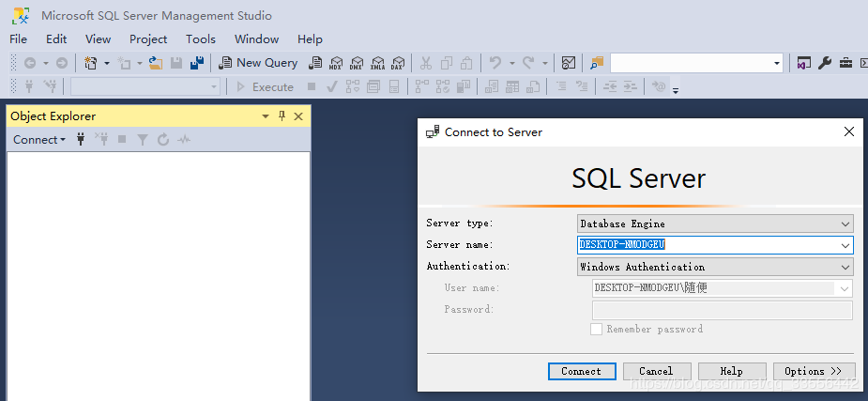Click the Find in Files icon
The width and height of the screenshot is (868, 401).
(596, 63)
